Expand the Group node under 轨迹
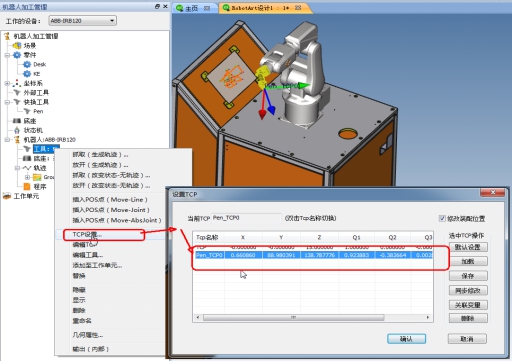Image resolution: width=512 pixels, height=361 pixels. [x=27, y=177]
